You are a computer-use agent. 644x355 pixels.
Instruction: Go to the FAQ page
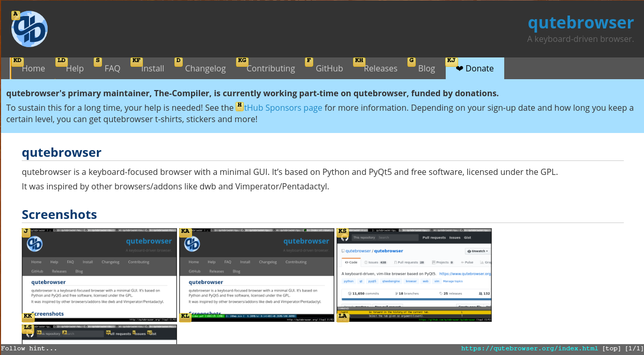[112, 68]
